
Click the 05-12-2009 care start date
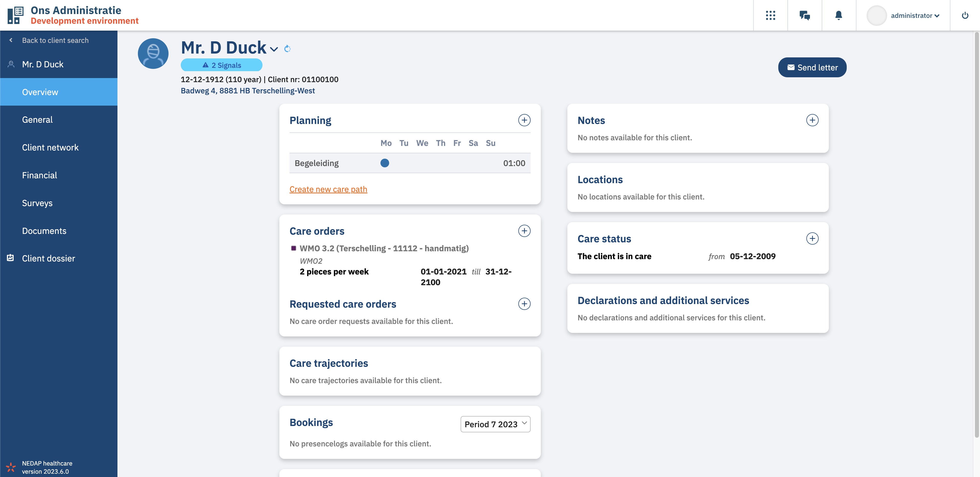click(752, 257)
